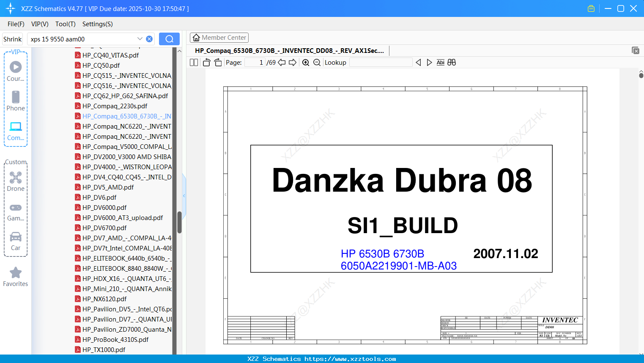Open HP_DV6700.pdf
The width and height of the screenshot is (644, 363).
pyautogui.click(x=104, y=228)
